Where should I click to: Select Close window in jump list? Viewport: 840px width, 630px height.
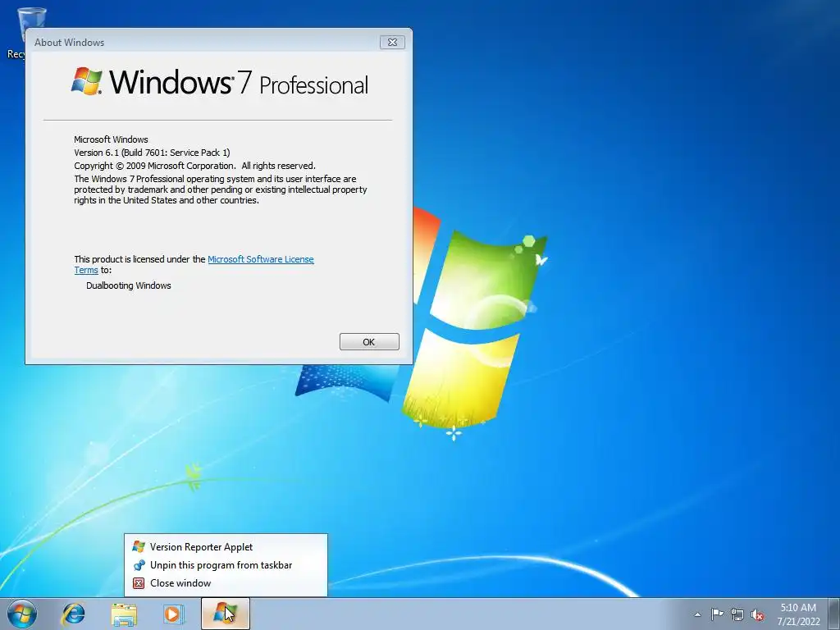coord(226,583)
